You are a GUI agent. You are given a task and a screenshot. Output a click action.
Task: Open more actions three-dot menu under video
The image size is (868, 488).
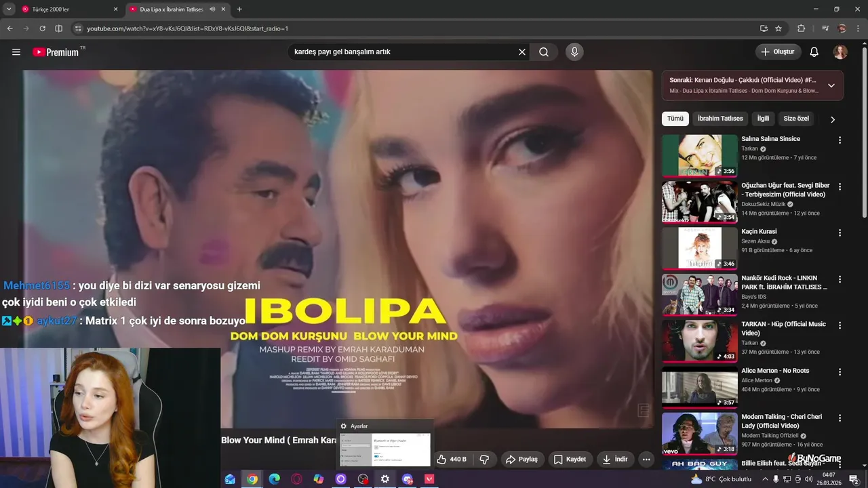tap(646, 460)
